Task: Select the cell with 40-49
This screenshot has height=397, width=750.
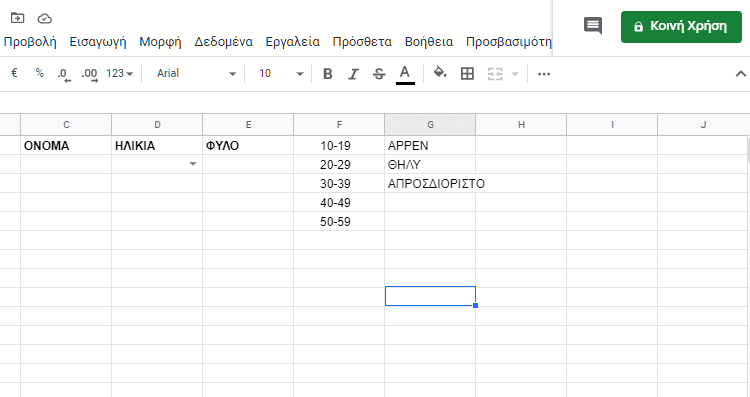Action: (339, 203)
